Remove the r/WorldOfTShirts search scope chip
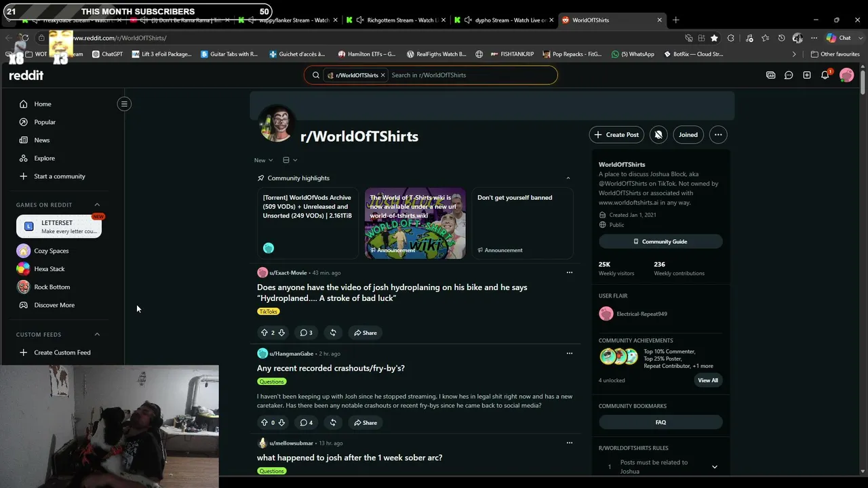868x488 pixels. point(382,75)
